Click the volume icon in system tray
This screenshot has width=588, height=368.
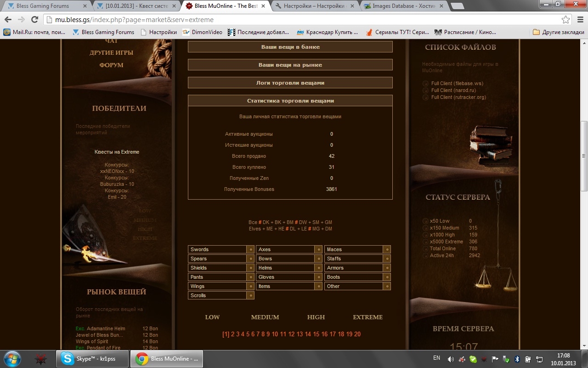pos(451,359)
